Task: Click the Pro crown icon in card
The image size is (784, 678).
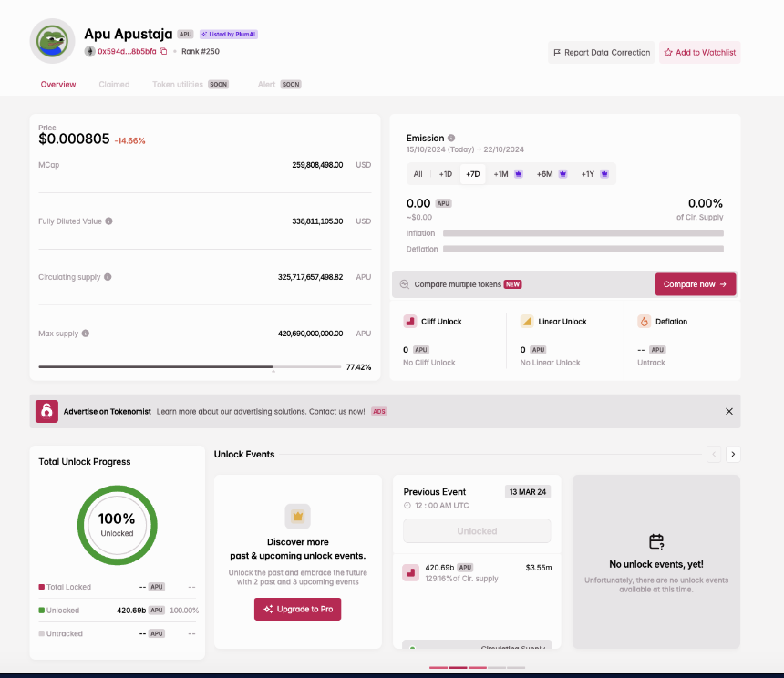Action: 297,516
